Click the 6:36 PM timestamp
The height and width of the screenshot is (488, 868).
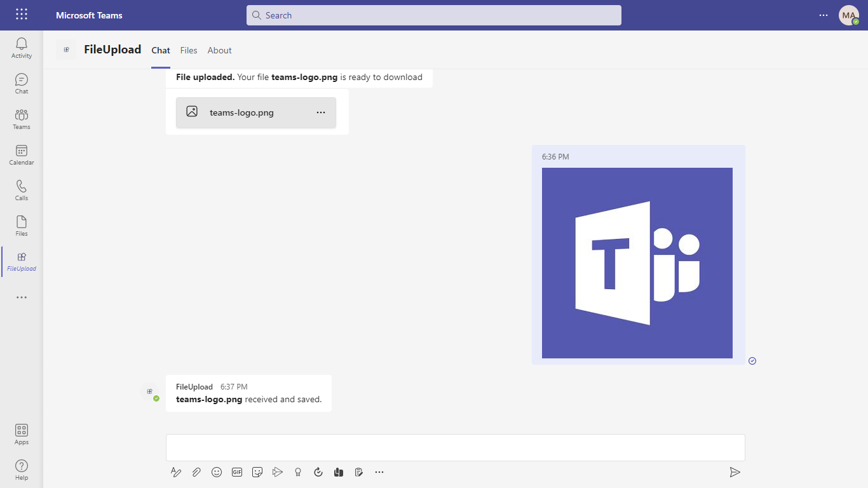tap(555, 156)
